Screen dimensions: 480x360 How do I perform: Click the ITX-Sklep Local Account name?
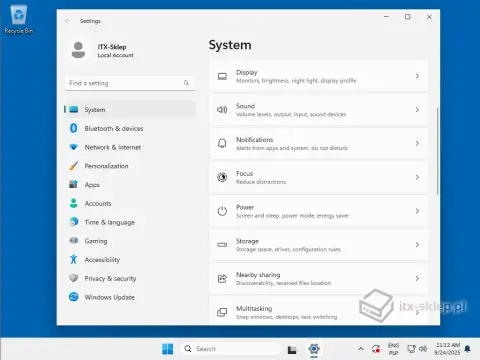(x=115, y=51)
